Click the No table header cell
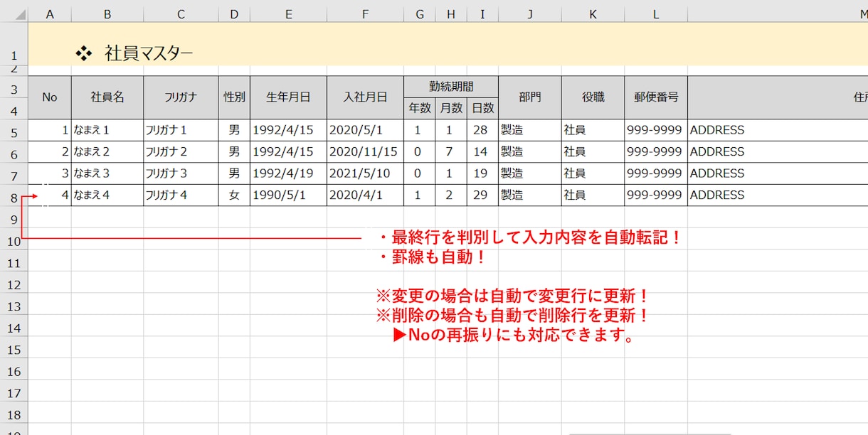 tap(49, 97)
